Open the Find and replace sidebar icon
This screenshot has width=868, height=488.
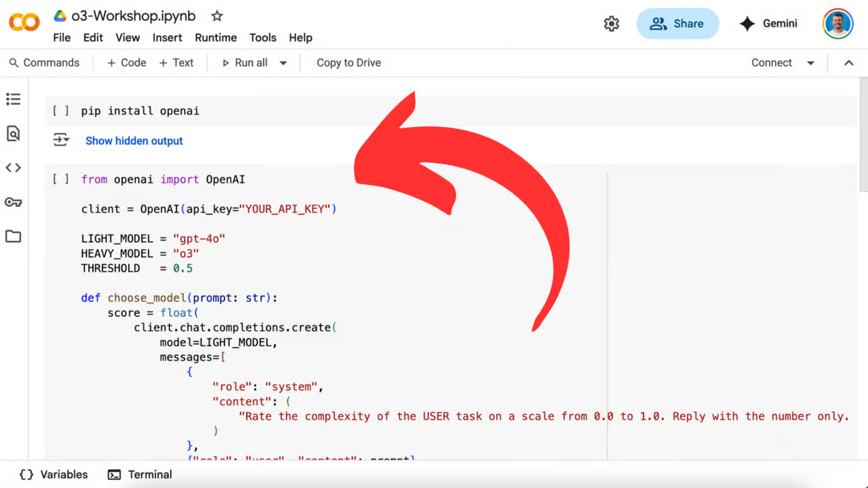pyautogui.click(x=13, y=134)
